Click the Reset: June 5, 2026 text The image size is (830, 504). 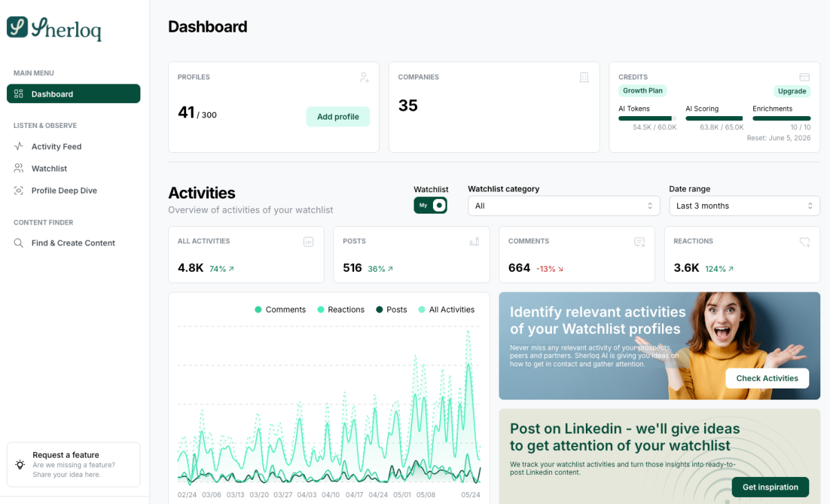pyautogui.click(x=779, y=138)
